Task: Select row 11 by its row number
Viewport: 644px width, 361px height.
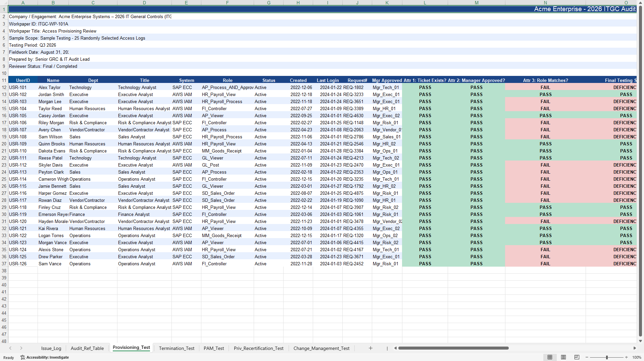Action: (4, 80)
